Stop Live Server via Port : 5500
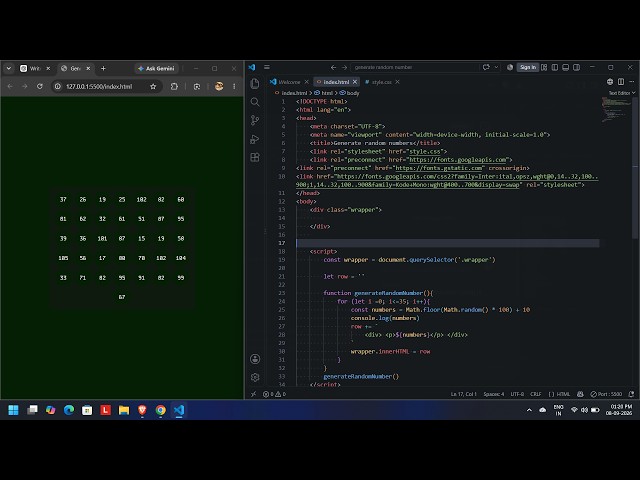This screenshot has height=480, width=640. click(x=606, y=394)
